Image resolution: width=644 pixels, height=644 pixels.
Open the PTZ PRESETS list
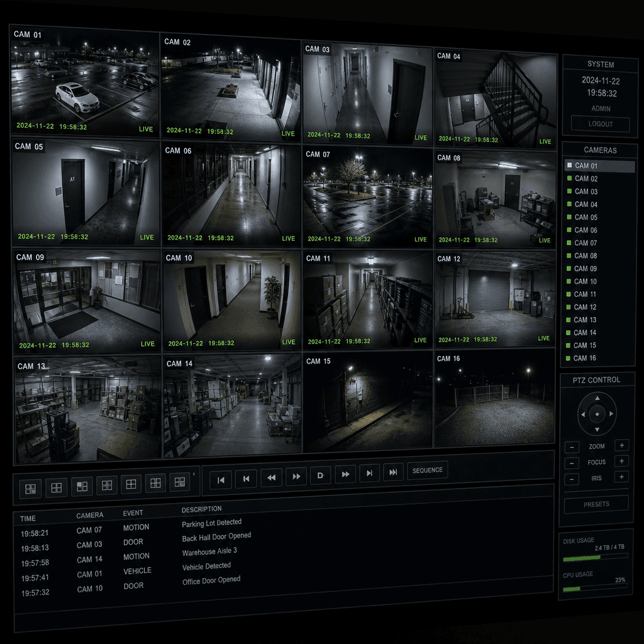click(x=596, y=504)
